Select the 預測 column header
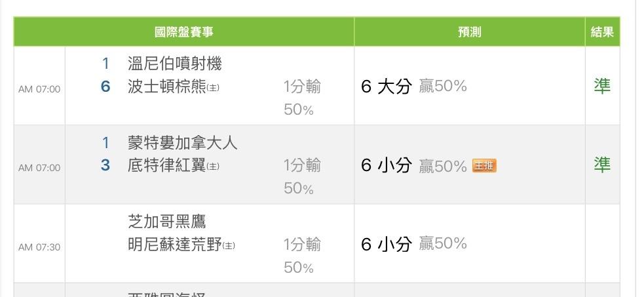This screenshot has height=297, width=644. (x=469, y=32)
